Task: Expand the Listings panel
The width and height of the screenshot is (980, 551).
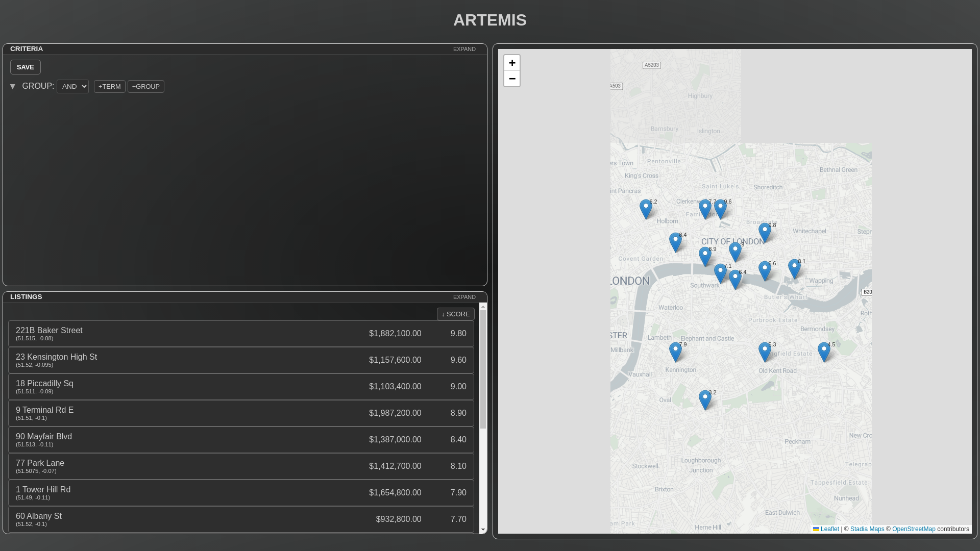Action: coord(464,297)
